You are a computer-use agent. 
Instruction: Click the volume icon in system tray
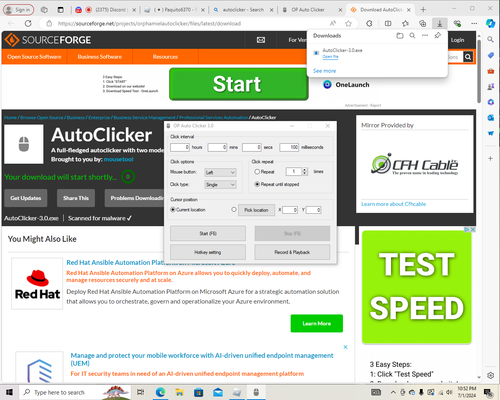point(449,392)
